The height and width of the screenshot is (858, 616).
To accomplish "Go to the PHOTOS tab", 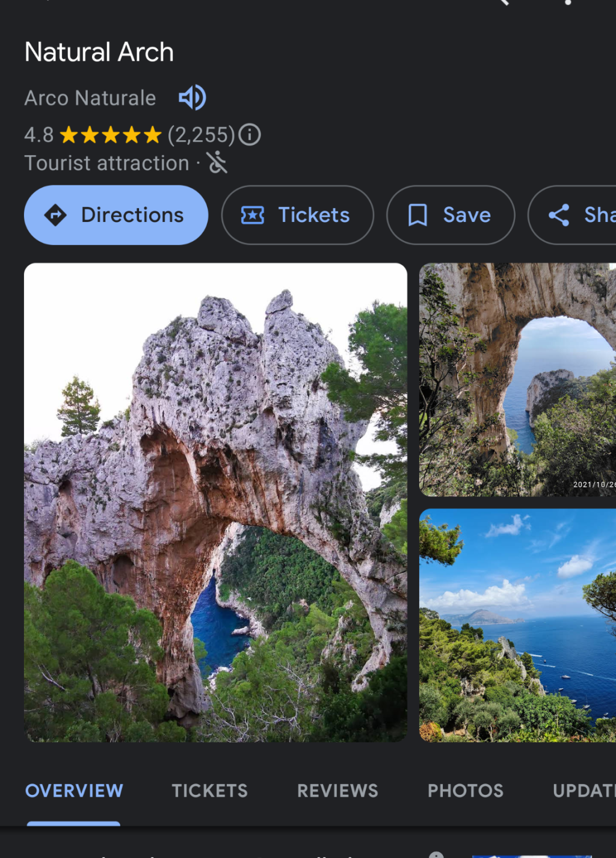I will point(465,791).
